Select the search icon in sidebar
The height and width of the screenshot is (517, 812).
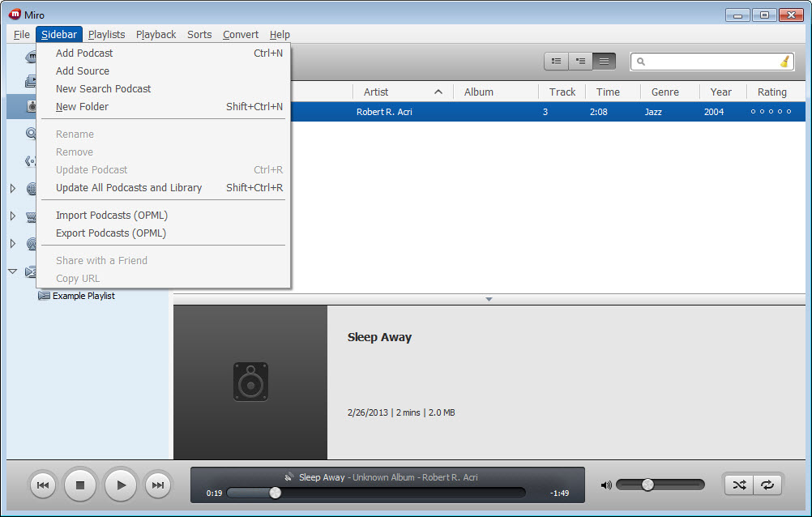(31, 134)
